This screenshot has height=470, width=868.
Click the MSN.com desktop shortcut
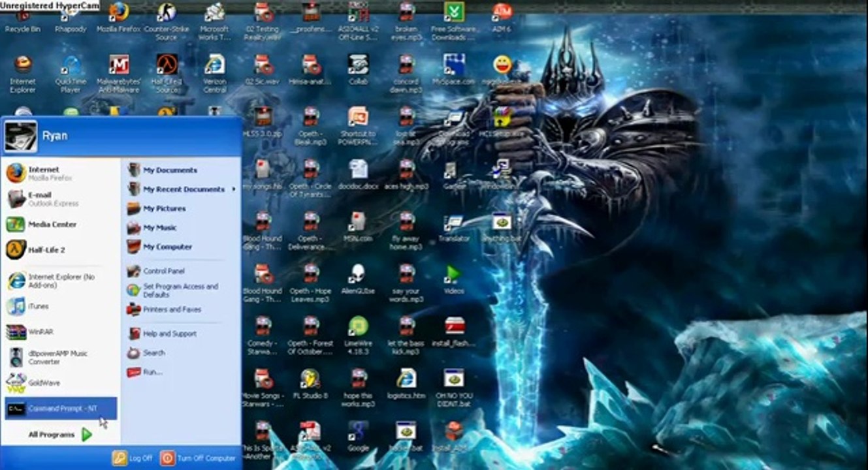pyautogui.click(x=358, y=227)
